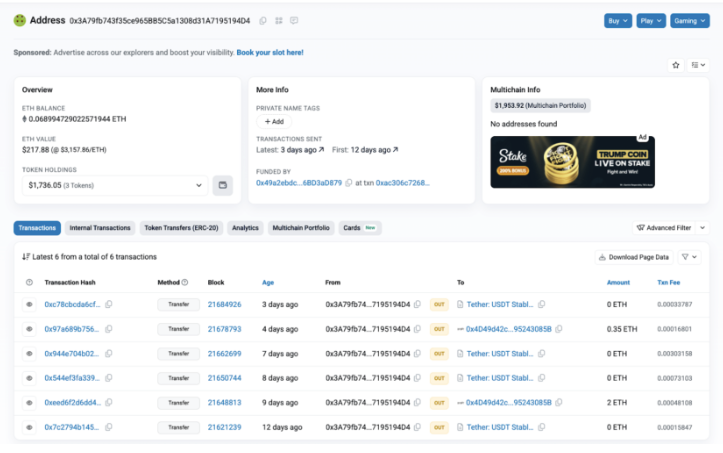Copy transaction hash 0xc78cbcda6cf
This screenshot has width=723, height=453.
click(109, 304)
